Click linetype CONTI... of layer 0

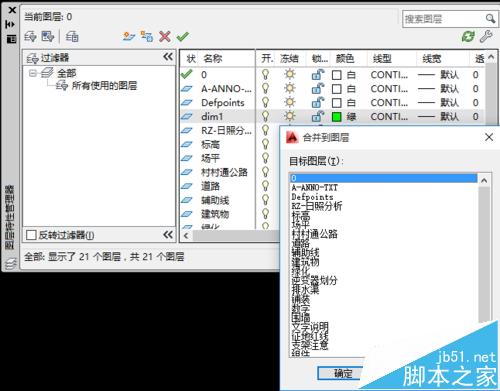pos(389,75)
